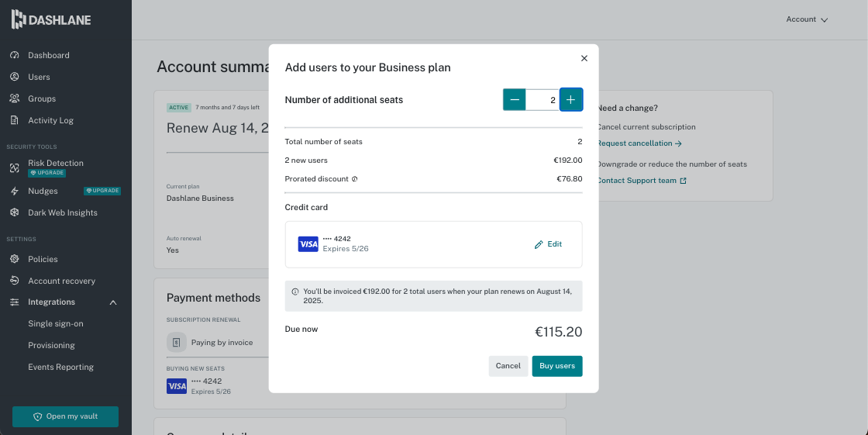Decrease additional seats with minus button
This screenshot has width=868, height=435.
coord(515,100)
